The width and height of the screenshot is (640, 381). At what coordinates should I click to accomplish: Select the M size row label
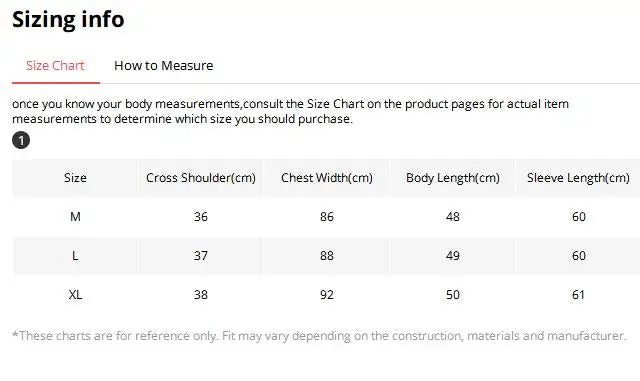[x=75, y=216]
